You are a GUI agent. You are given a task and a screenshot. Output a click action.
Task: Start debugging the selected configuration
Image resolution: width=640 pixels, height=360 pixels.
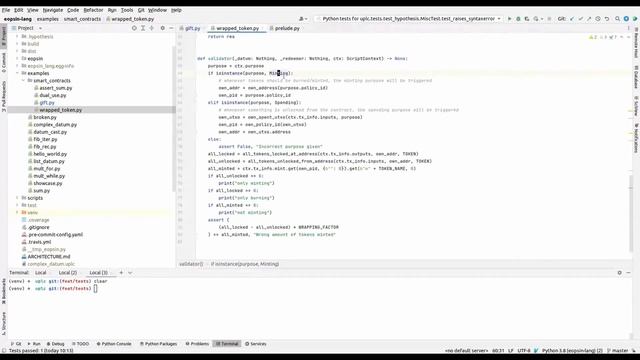518,19
